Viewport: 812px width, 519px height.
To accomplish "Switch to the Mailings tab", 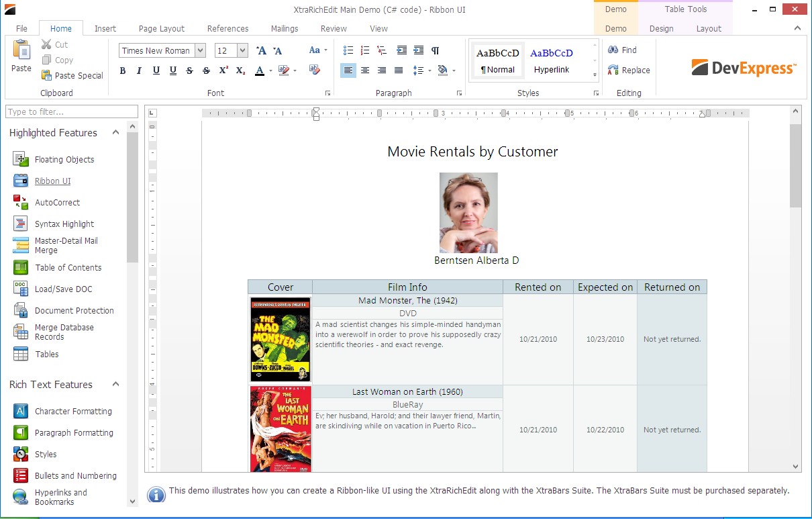I will coord(285,28).
